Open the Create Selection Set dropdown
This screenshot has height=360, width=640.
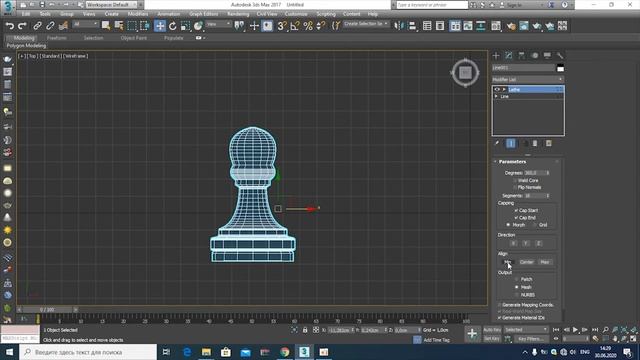tap(366, 24)
